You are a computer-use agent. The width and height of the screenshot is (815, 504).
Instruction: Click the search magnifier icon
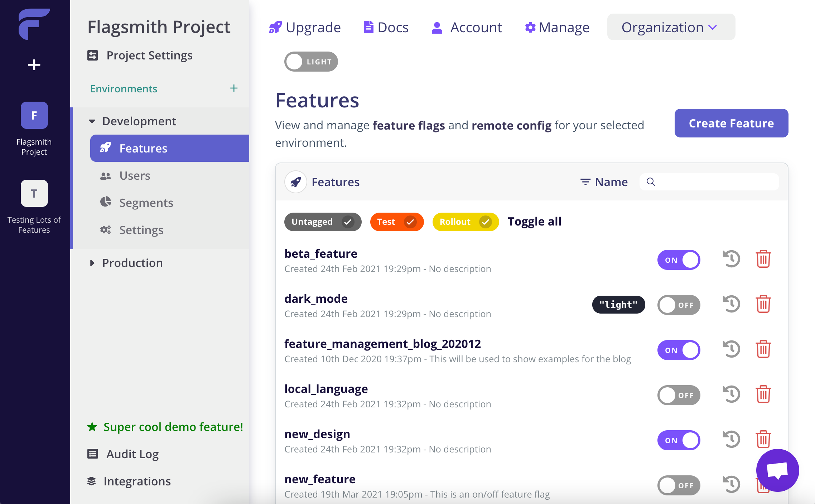tap(651, 182)
